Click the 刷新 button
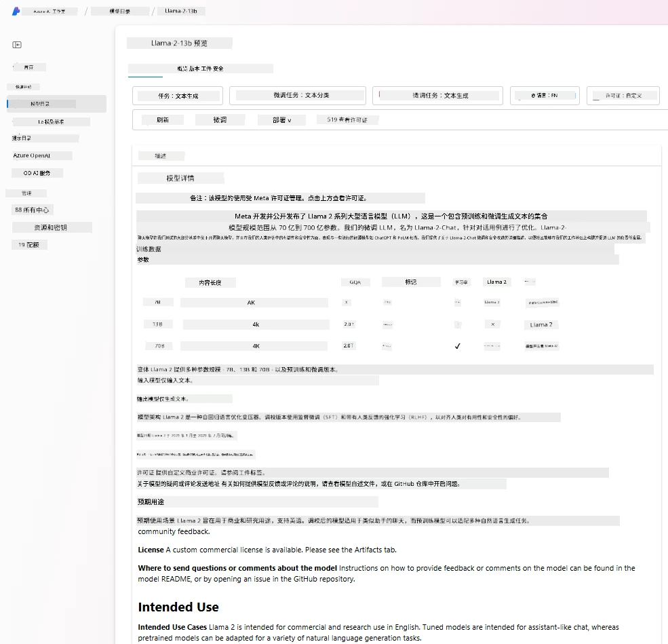The height and width of the screenshot is (644, 668). tap(163, 120)
